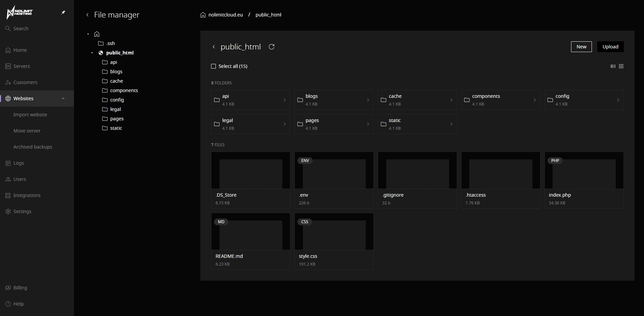The image size is (644, 316).
Task: Open the README.md file thumbnail
Action: tap(251, 232)
